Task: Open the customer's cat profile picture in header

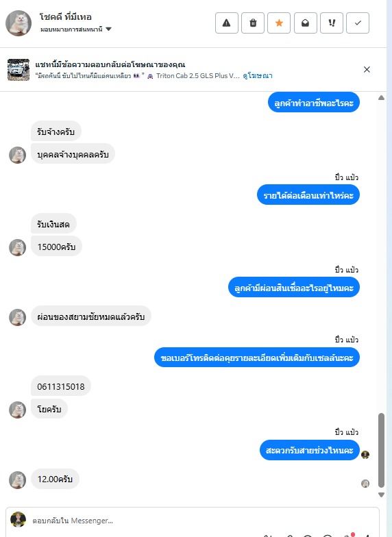Action: [19, 23]
